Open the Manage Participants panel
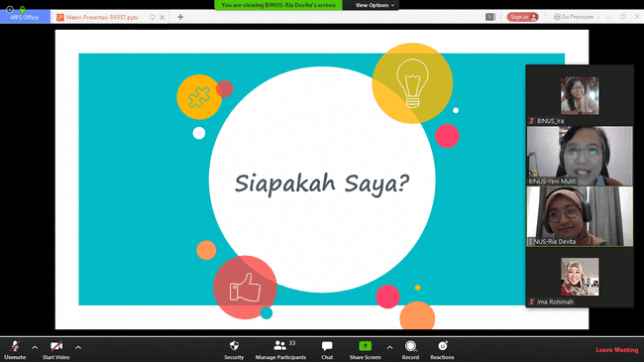This screenshot has width=644, height=362. tap(280, 350)
